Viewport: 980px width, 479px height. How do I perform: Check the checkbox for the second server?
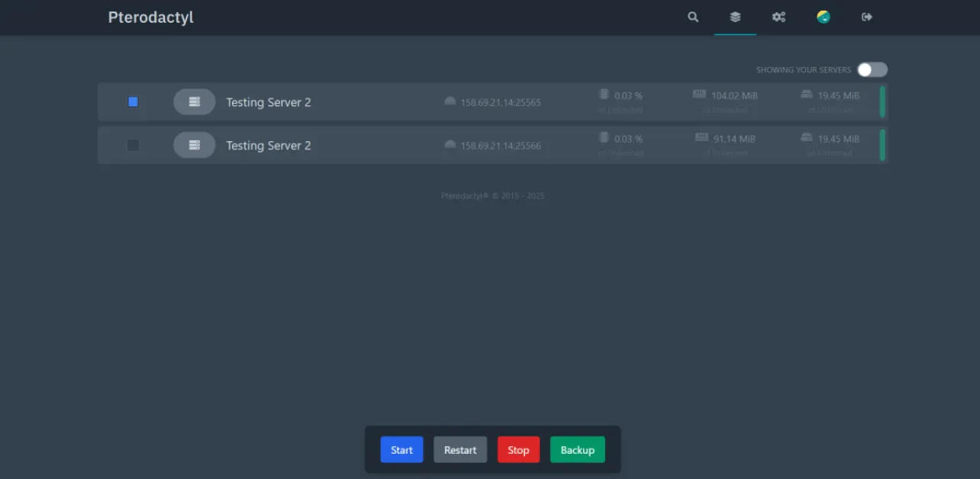[x=133, y=145]
